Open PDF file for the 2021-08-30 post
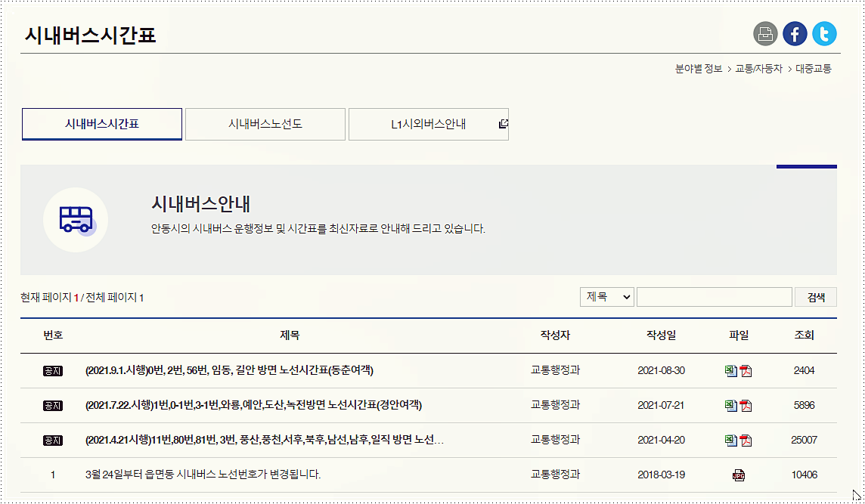The image size is (865, 504). point(746,371)
